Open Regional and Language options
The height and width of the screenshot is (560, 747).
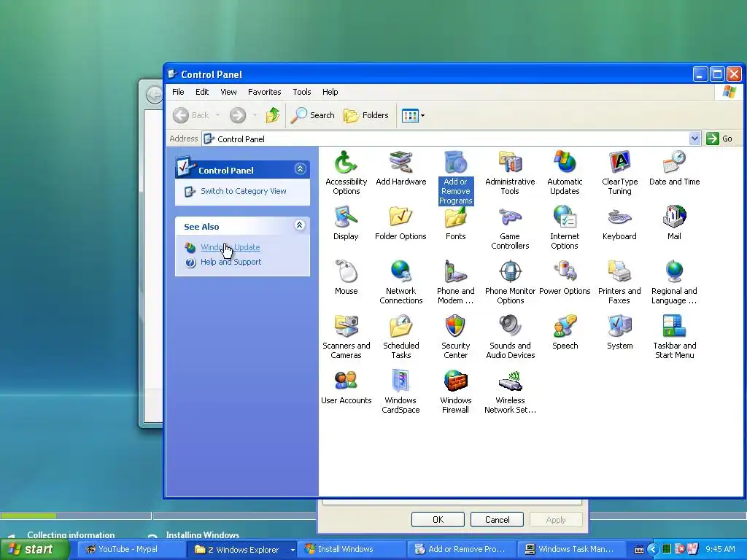click(x=674, y=282)
